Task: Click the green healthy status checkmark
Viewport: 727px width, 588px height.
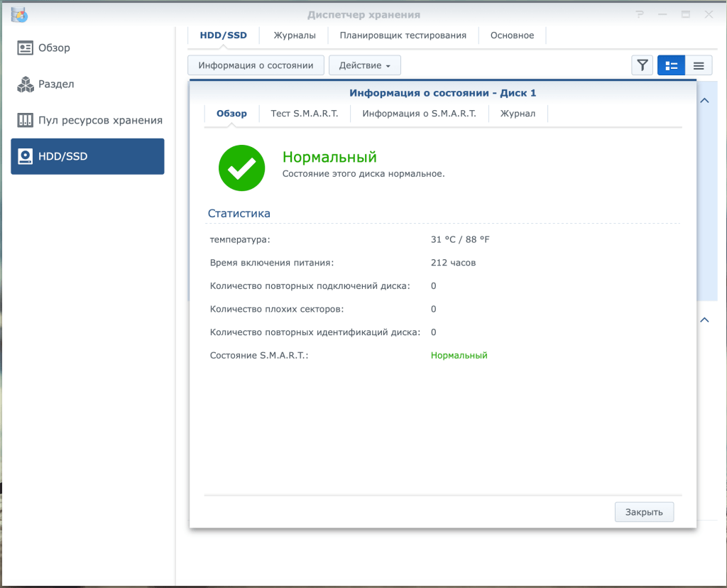Action: coord(241,168)
